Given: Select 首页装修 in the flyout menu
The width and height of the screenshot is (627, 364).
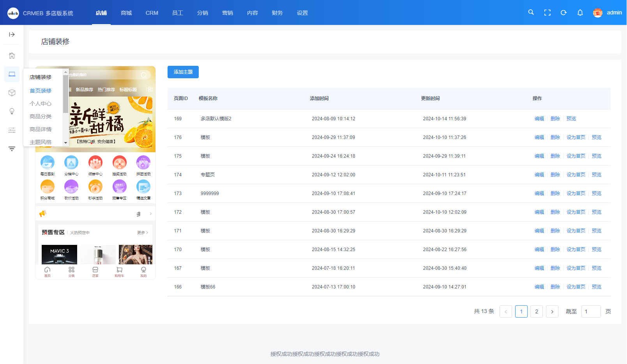Looking at the screenshot, I should click(x=41, y=91).
